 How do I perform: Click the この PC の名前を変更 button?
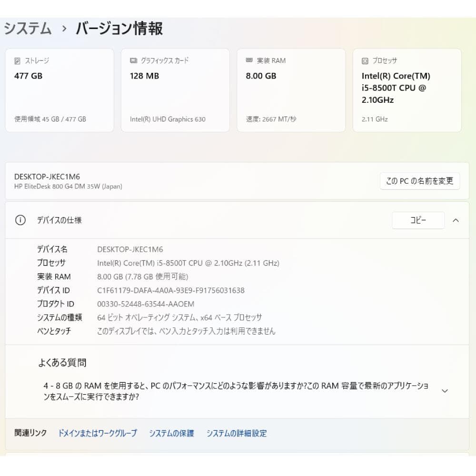click(x=420, y=181)
